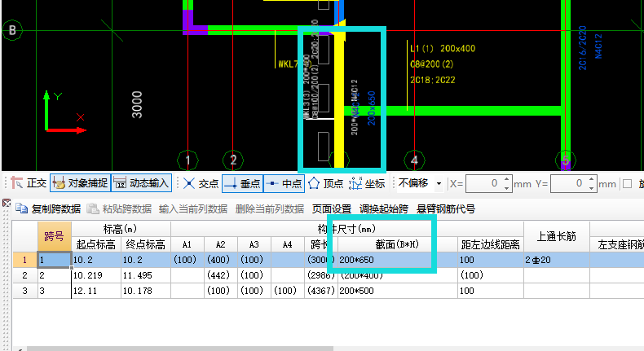Click the (442) A2 cell
The width and height of the screenshot is (644, 351).
(221, 275)
